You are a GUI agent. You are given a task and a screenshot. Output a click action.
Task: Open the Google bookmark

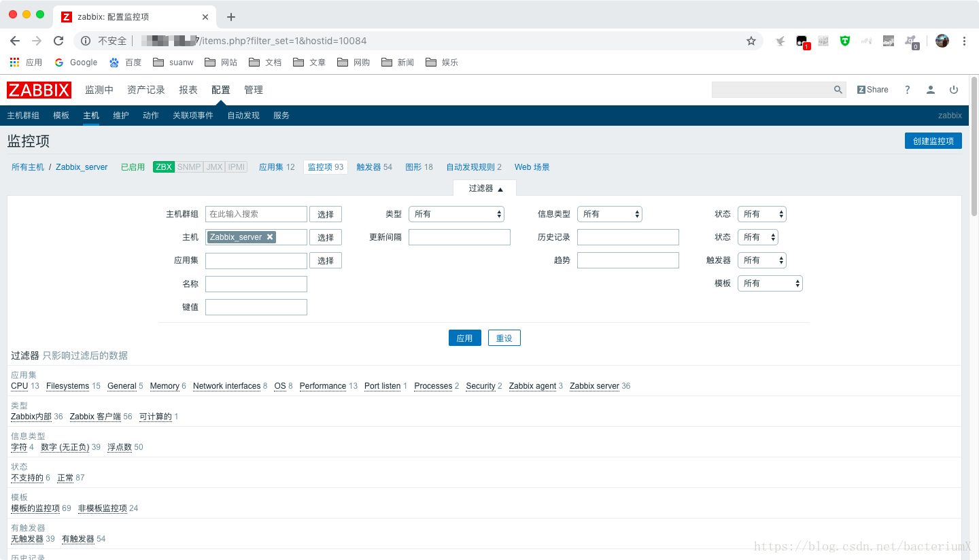tap(75, 62)
